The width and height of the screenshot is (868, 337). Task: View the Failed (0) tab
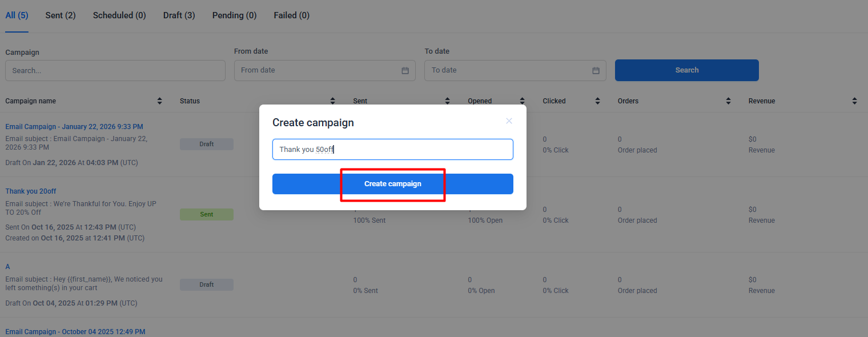tap(291, 15)
